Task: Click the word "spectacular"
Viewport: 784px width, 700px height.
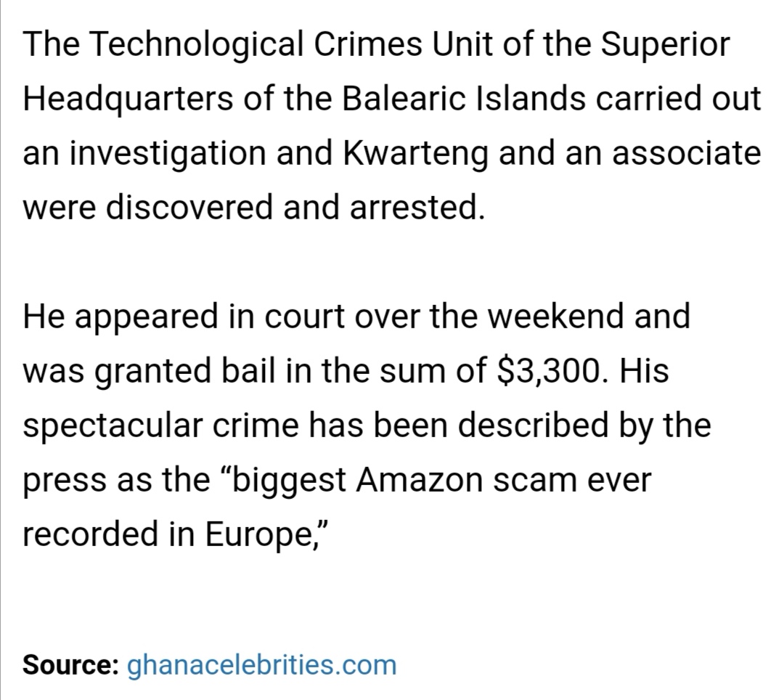Action: (100, 426)
